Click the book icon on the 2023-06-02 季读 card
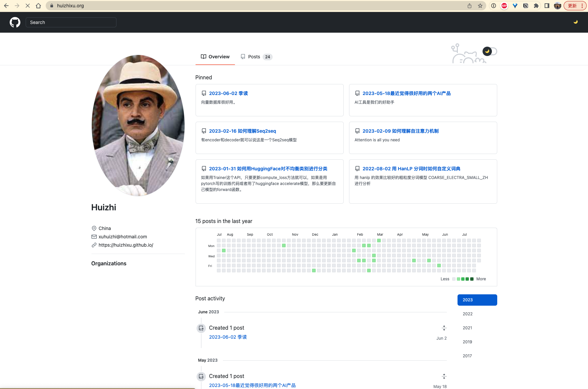The image size is (588, 389). (204, 93)
